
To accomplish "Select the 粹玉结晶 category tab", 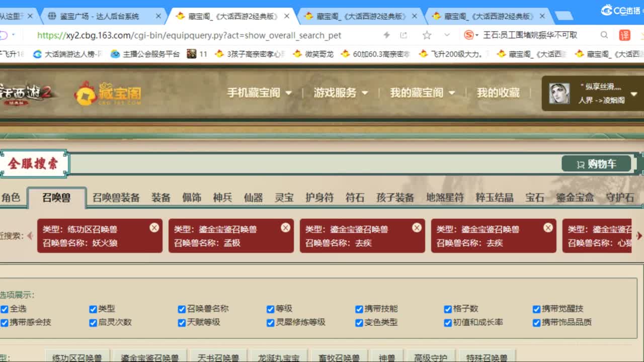I will coord(495,198).
